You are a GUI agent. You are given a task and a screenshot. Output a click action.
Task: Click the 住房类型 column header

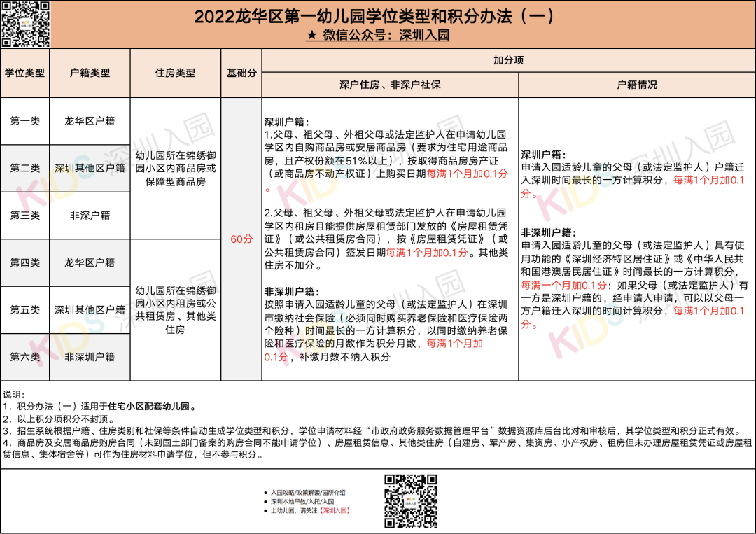click(175, 73)
